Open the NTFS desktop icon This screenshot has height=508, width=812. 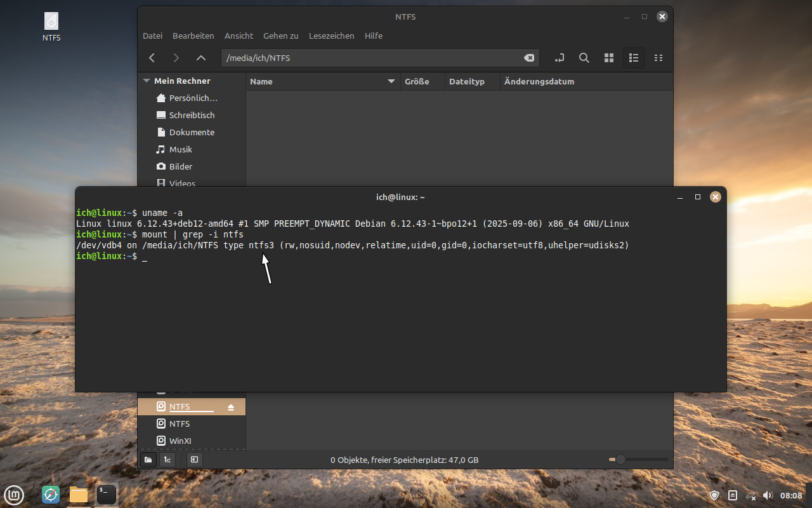tap(51, 27)
